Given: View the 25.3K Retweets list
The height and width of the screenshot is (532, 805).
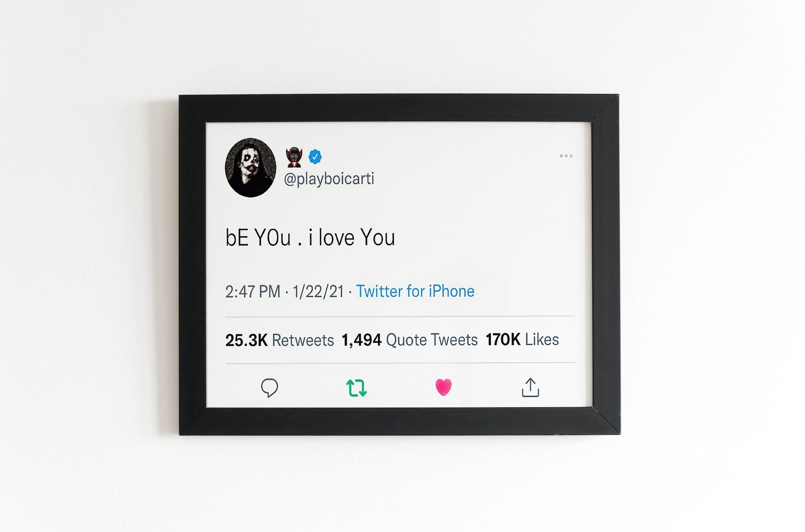Looking at the screenshot, I should point(279,340).
